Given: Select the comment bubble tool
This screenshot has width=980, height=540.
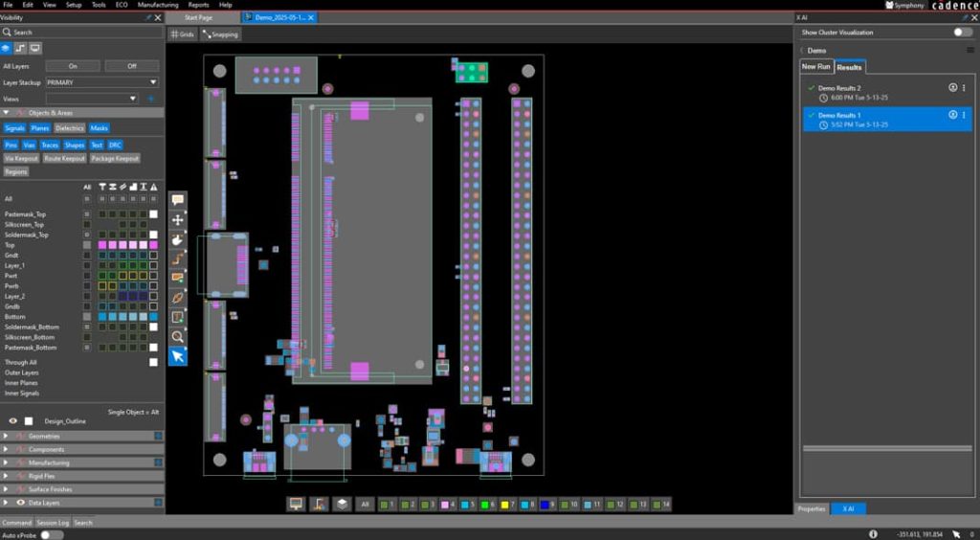Looking at the screenshot, I should point(178,200).
